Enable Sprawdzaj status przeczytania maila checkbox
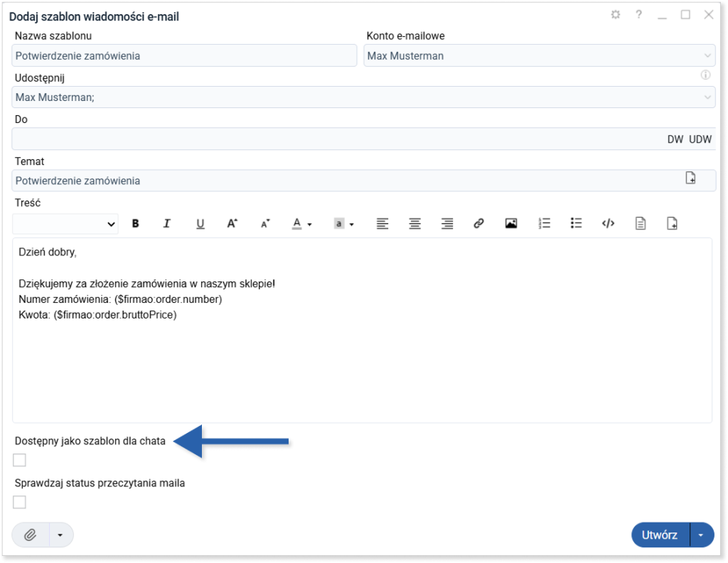The image size is (728, 563). coord(19,502)
